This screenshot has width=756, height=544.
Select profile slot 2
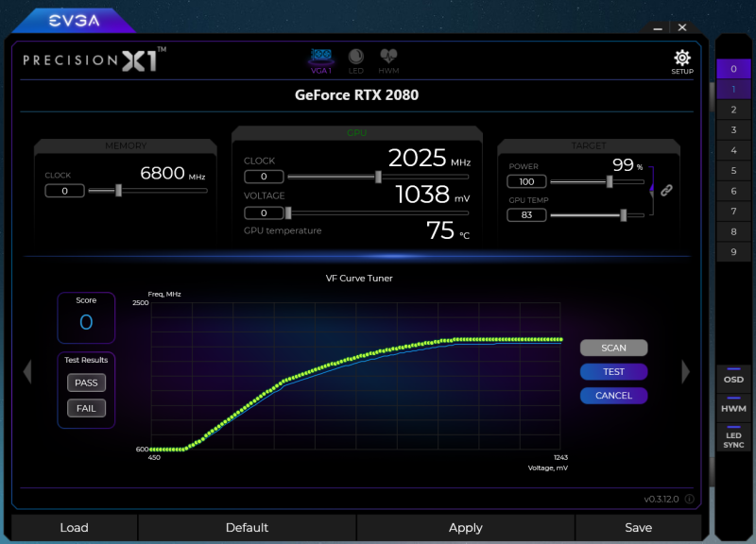point(733,110)
